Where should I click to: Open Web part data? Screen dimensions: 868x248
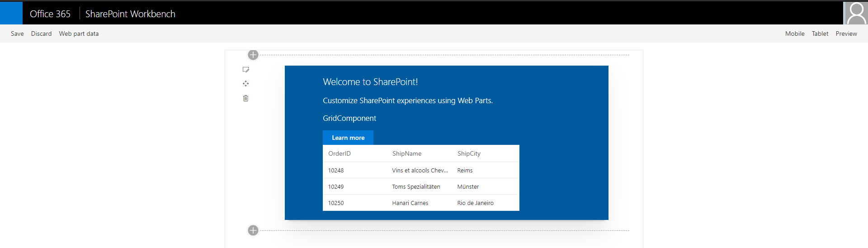79,33
